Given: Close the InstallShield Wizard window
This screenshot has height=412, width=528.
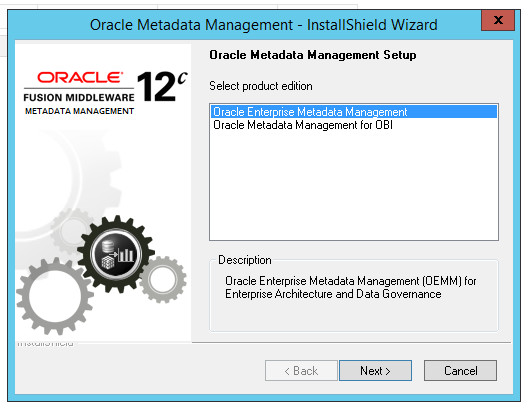Looking at the screenshot, I should tap(498, 20).
